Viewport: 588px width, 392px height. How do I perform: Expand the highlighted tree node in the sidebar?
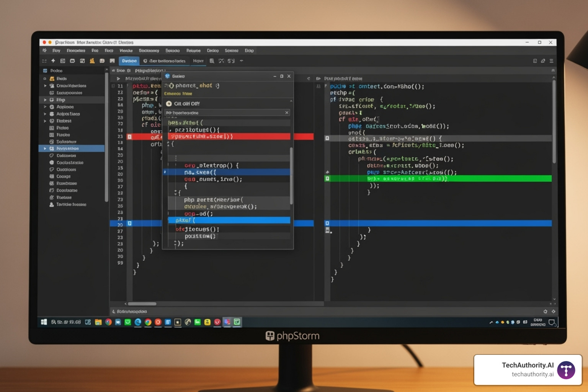click(45, 148)
